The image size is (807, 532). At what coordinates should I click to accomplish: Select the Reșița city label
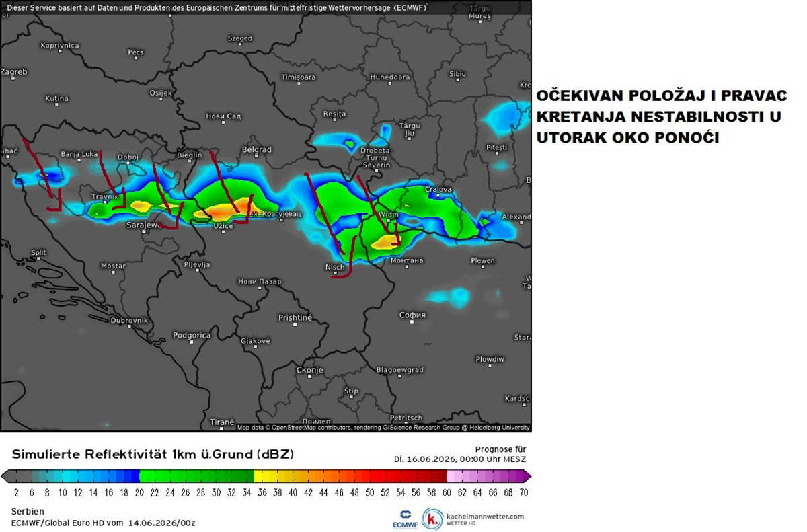(334, 114)
